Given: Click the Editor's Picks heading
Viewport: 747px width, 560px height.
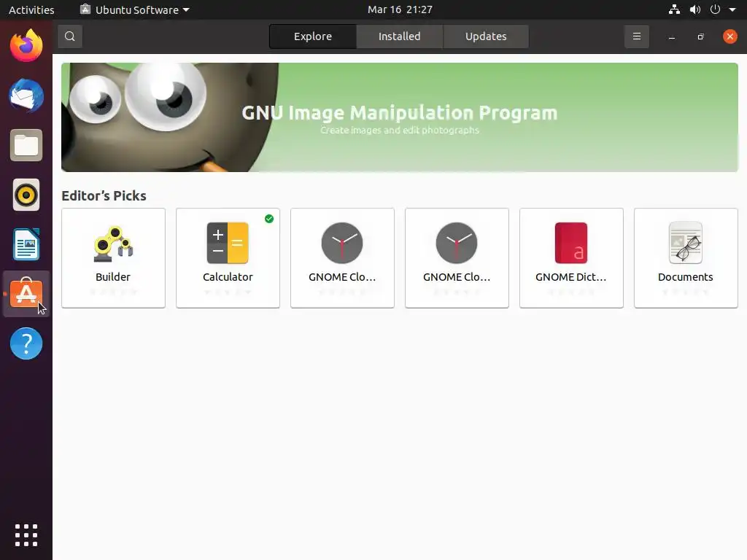Looking at the screenshot, I should pos(104,195).
